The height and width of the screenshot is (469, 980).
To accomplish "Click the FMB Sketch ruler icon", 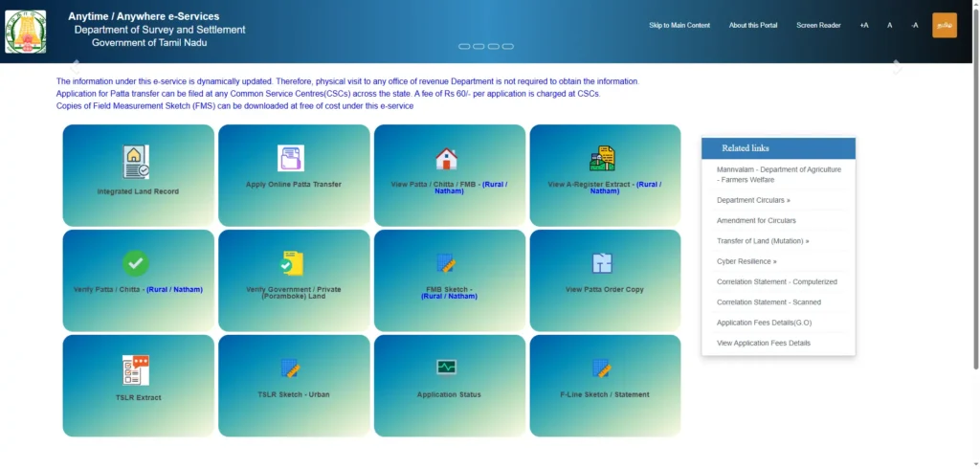I will tap(446, 263).
